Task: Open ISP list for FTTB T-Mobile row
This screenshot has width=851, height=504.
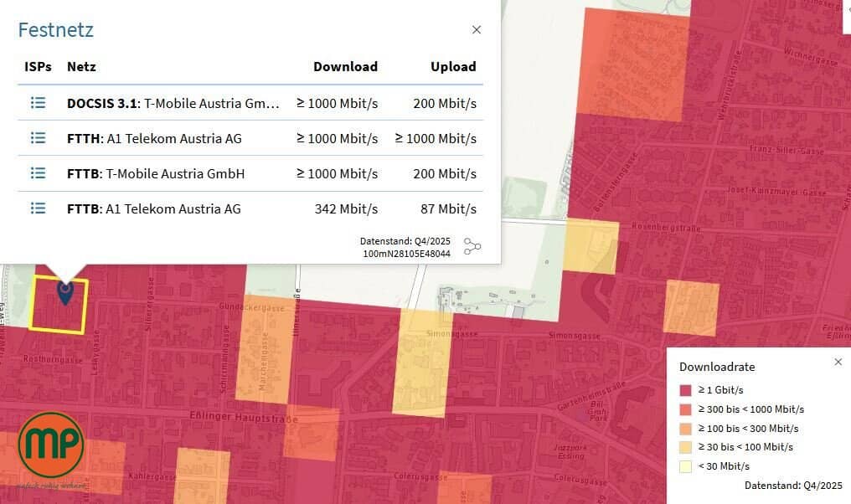Action: (38, 173)
